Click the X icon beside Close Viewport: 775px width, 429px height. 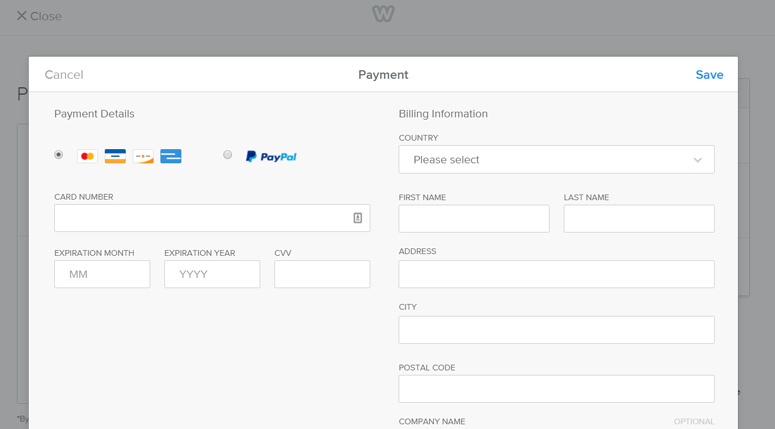click(21, 16)
